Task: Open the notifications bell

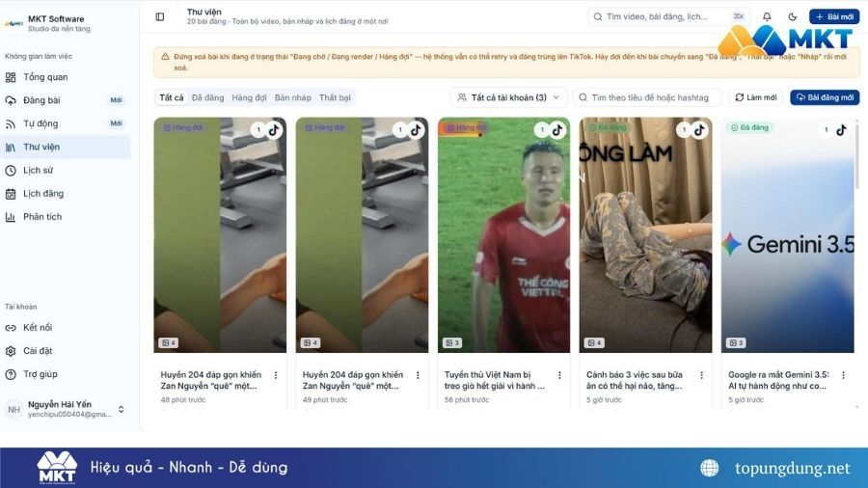Action: (767, 17)
